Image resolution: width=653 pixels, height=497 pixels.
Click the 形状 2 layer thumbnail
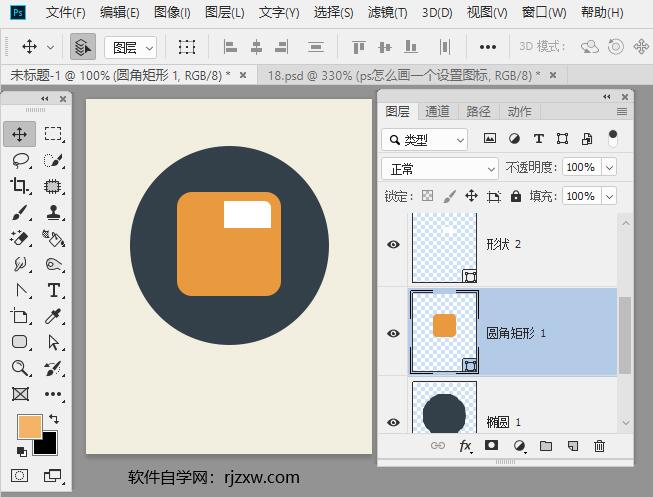pos(444,247)
